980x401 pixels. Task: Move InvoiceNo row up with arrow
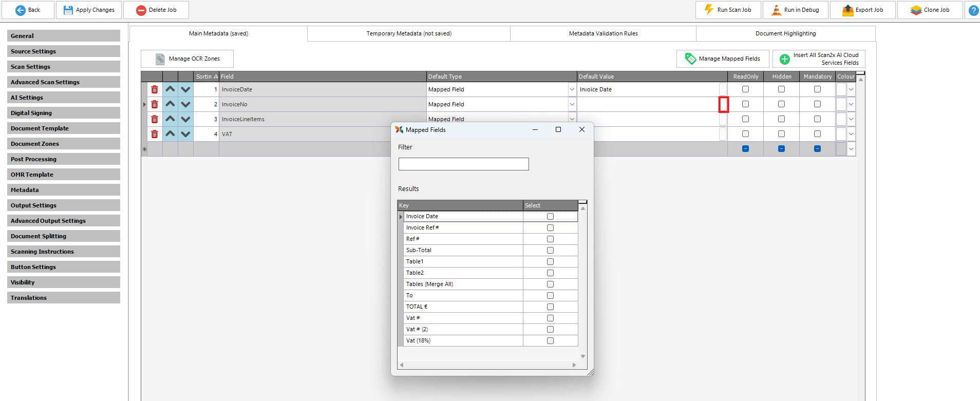pyautogui.click(x=170, y=104)
